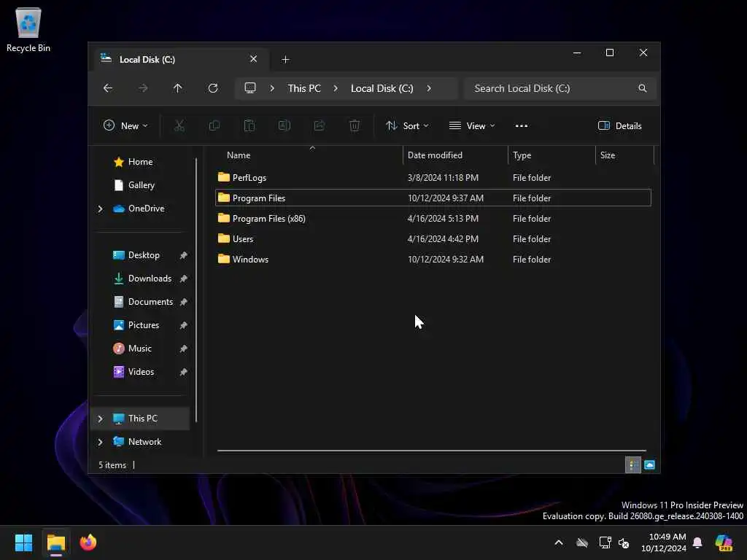Open the See more ellipsis menu
The height and width of the screenshot is (560, 747).
point(521,125)
